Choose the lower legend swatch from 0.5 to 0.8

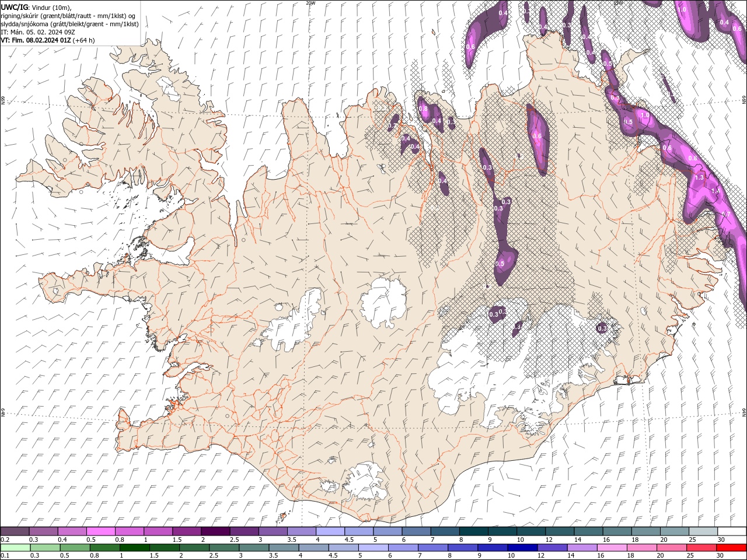tap(75, 548)
